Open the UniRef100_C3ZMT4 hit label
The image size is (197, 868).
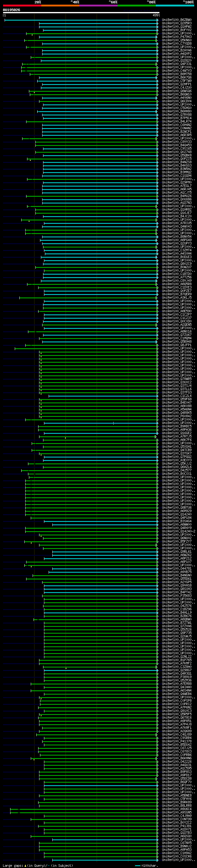coord(177,250)
